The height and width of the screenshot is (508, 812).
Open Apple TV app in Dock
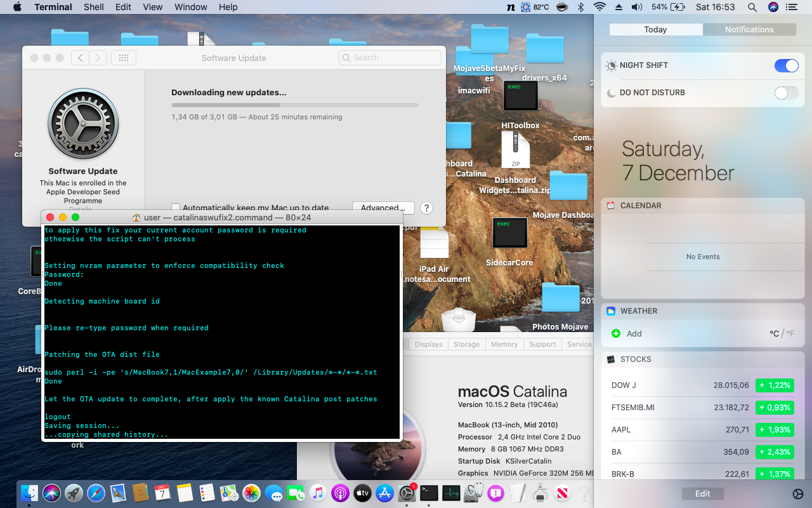(x=362, y=493)
